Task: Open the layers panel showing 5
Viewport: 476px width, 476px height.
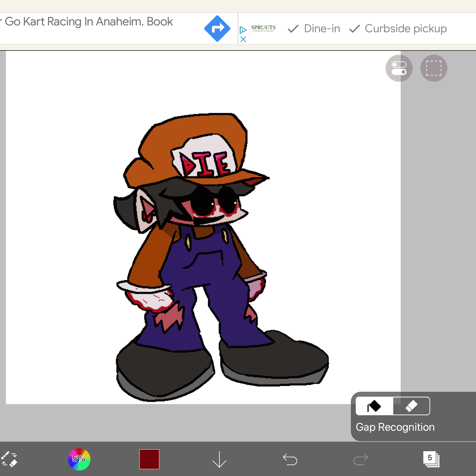Action: (x=431, y=459)
